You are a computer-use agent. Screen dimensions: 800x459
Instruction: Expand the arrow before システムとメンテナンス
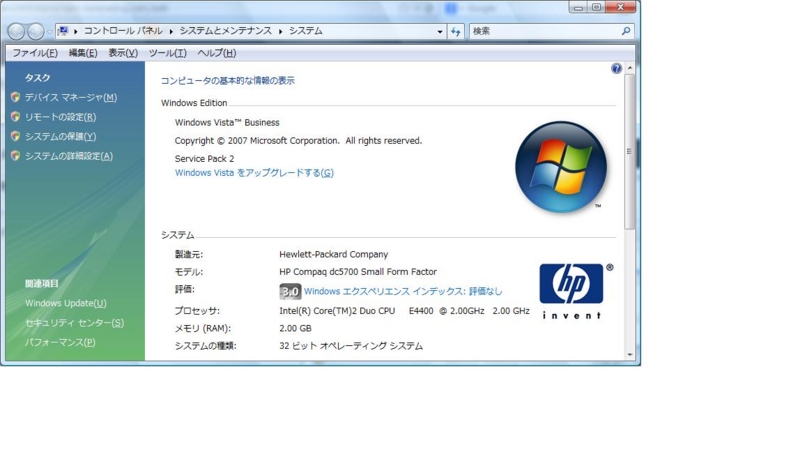tap(171, 32)
